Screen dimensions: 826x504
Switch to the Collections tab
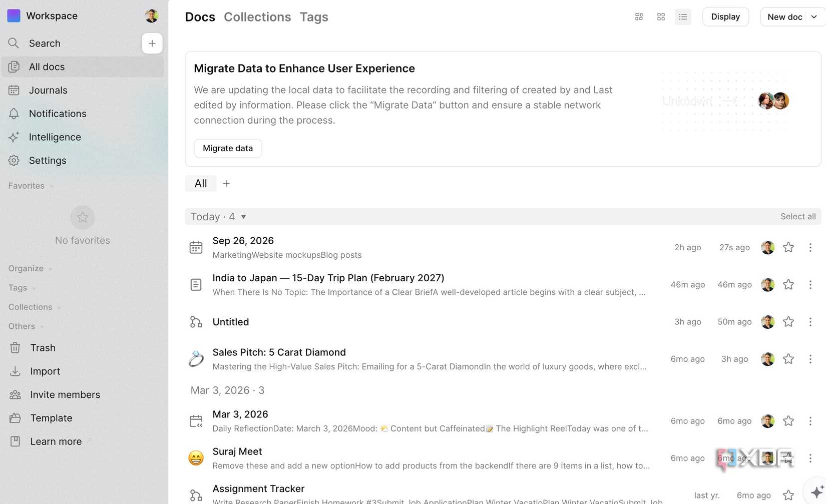coord(257,17)
